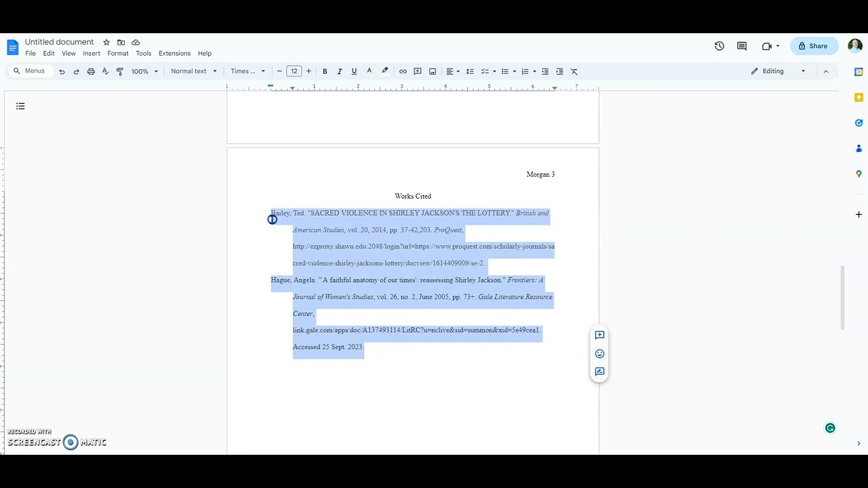The height and width of the screenshot is (488, 868).
Task: Toggle italic formatting
Action: click(x=339, y=71)
